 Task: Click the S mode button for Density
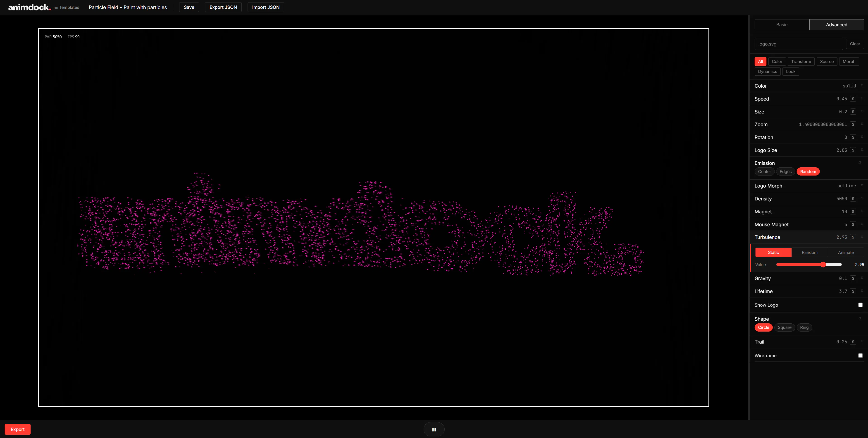pyautogui.click(x=853, y=199)
